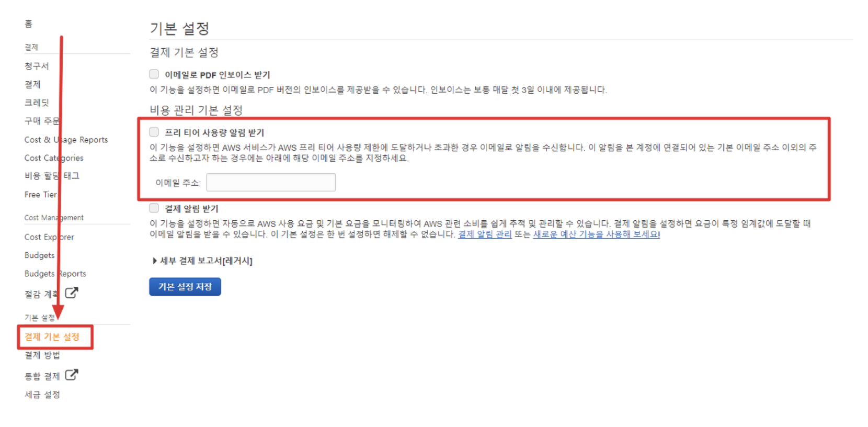Open external link icon beside 절감 계획
This screenshot has width=868, height=427.
[72, 293]
